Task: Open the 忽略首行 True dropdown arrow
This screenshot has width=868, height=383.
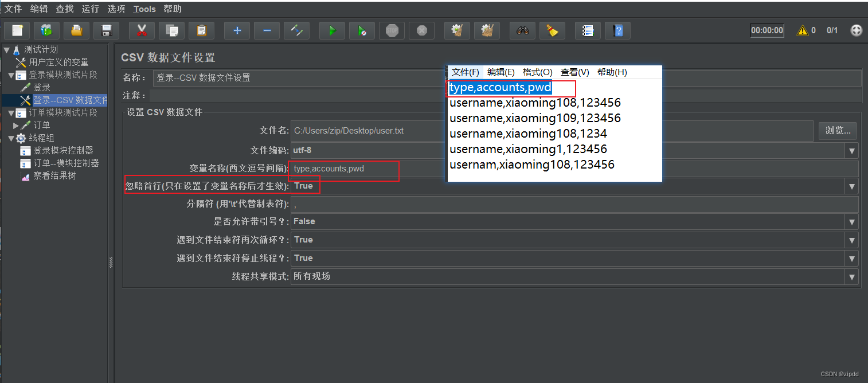Action: point(852,186)
